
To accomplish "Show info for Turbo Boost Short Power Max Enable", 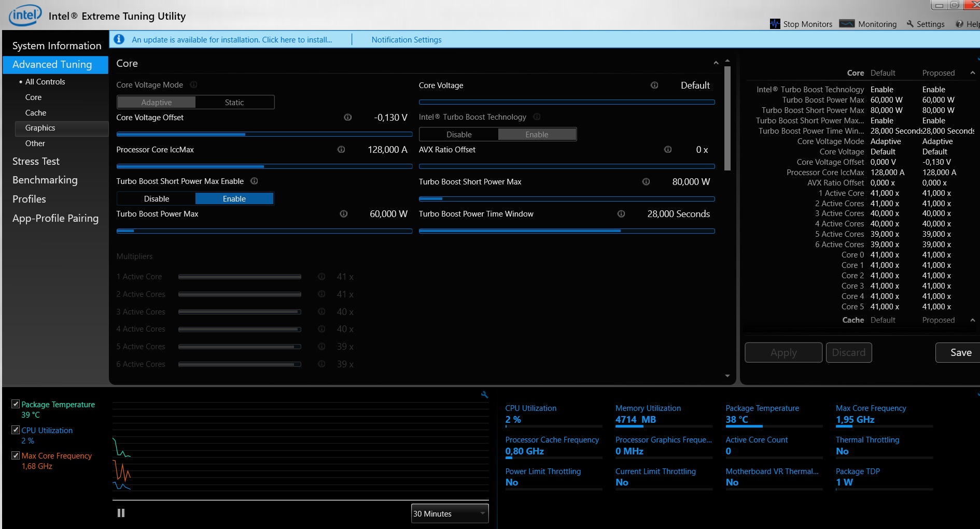I will (254, 181).
